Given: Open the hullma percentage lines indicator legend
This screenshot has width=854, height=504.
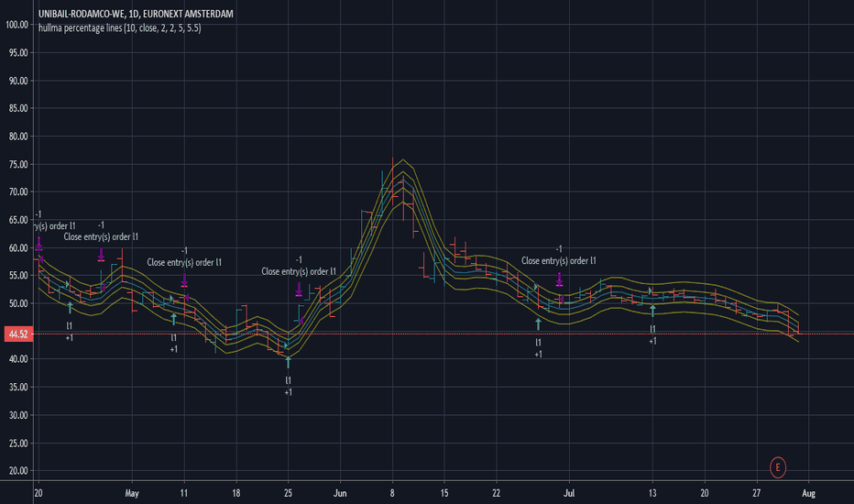Looking at the screenshot, I should pos(120,27).
